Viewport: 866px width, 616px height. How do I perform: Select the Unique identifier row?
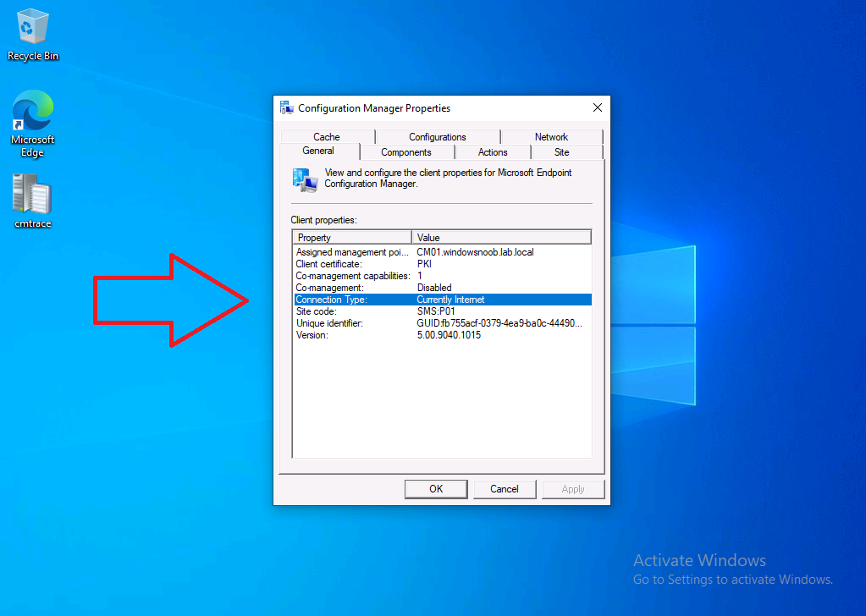point(443,323)
